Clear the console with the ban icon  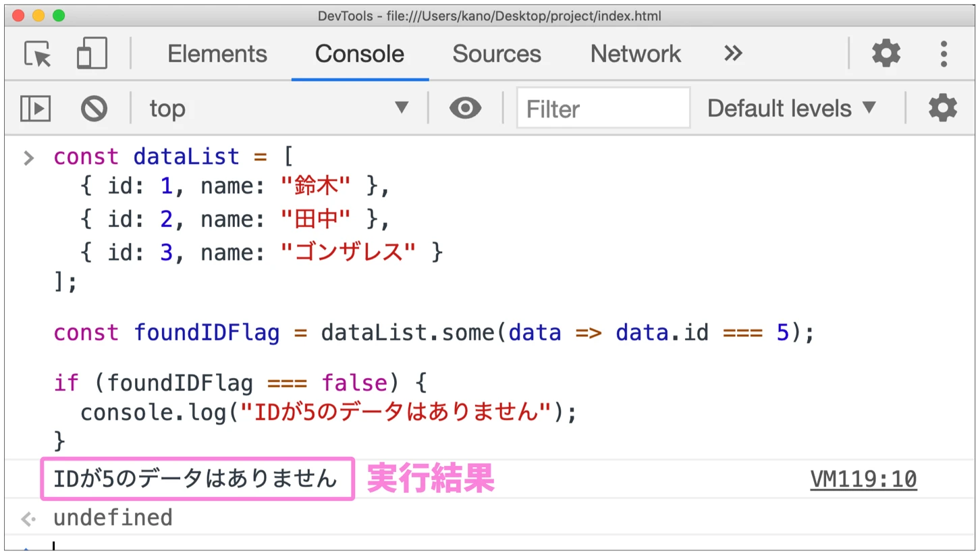tap(94, 108)
